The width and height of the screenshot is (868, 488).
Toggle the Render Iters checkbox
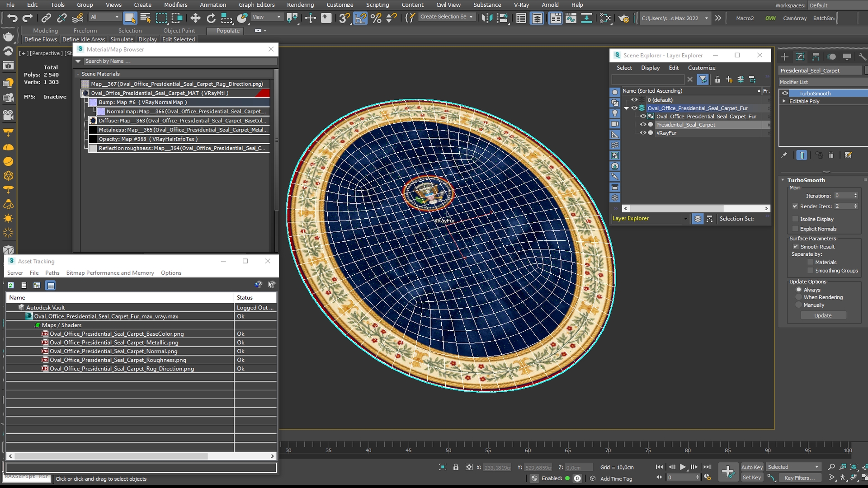795,206
